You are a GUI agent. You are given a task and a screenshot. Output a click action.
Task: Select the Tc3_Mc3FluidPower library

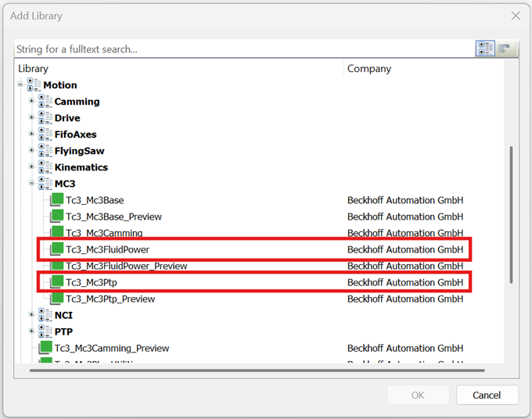point(107,249)
